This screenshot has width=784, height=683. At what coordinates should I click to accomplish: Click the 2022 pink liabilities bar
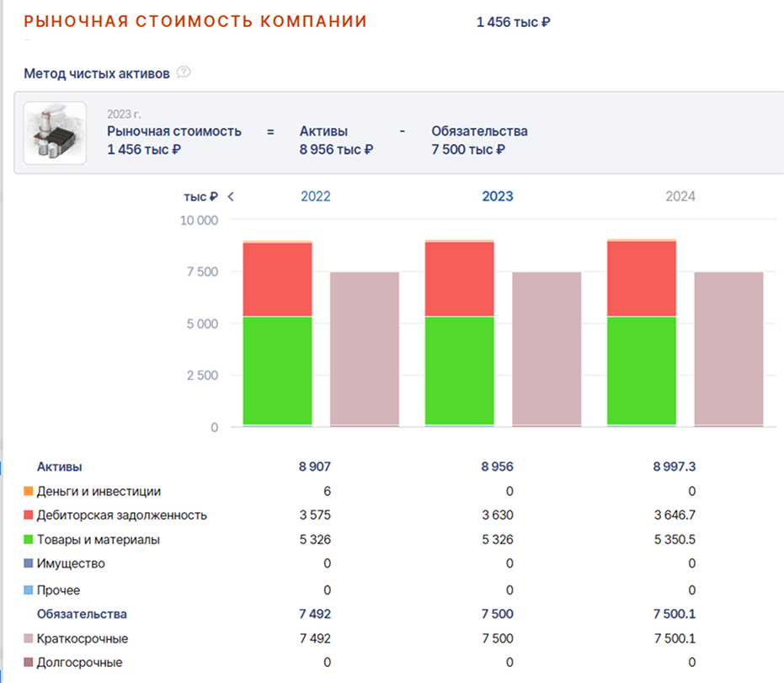click(x=365, y=349)
